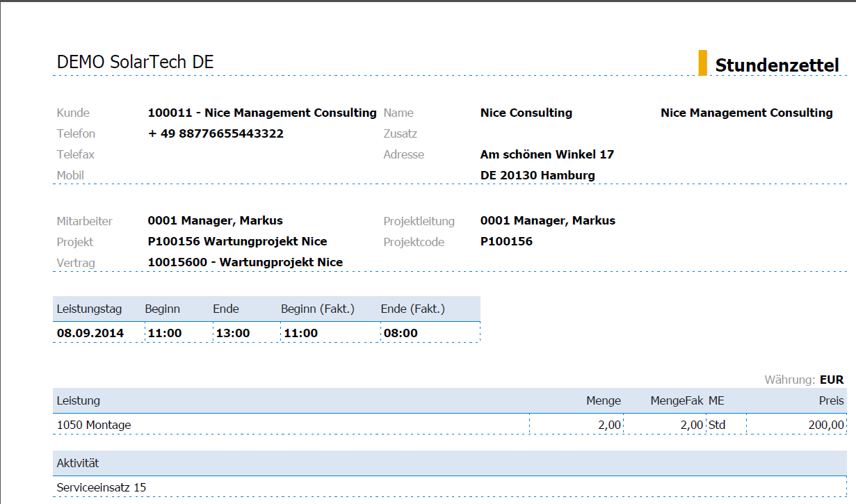Click the Projektcode value 'P100156'

[506, 241]
